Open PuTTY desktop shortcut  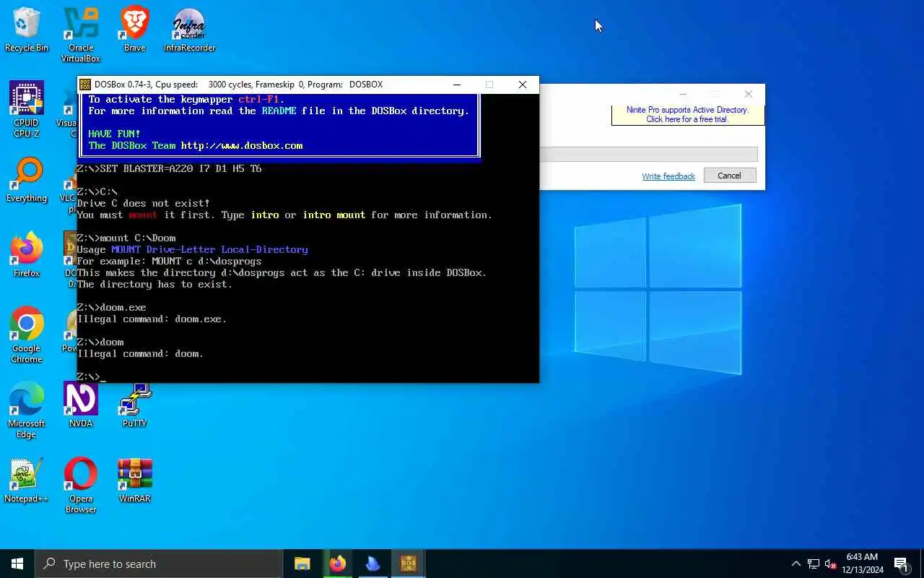coord(134,405)
